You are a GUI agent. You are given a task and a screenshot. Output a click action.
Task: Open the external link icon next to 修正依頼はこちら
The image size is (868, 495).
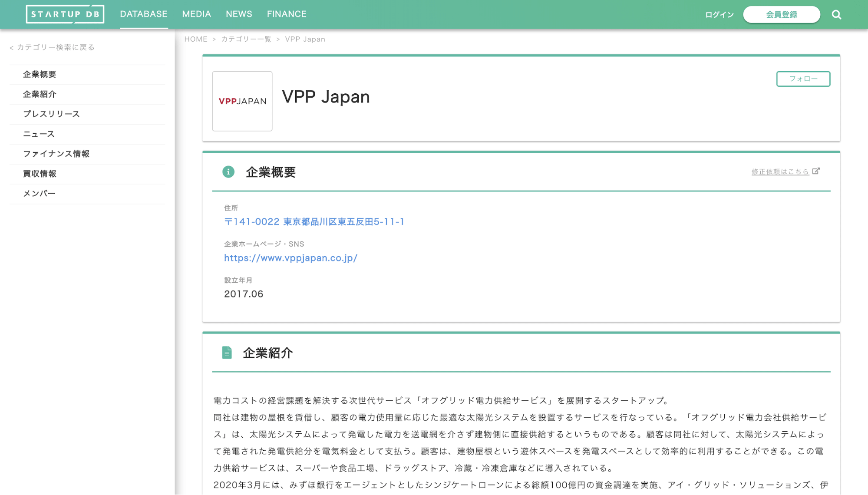click(815, 171)
